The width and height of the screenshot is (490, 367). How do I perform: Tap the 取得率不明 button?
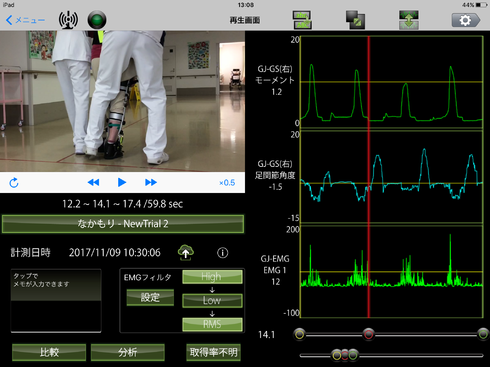(213, 352)
